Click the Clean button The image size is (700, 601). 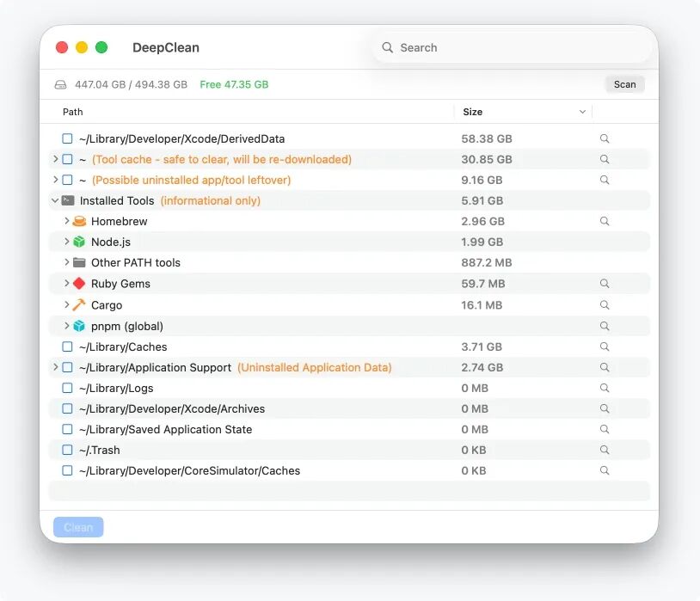(x=78, y=527)
